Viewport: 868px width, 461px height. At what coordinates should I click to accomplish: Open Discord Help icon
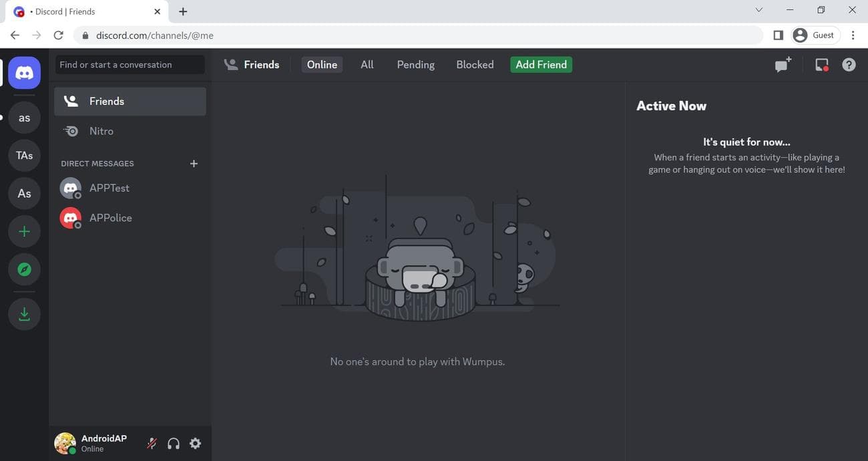tap(848, 64)
